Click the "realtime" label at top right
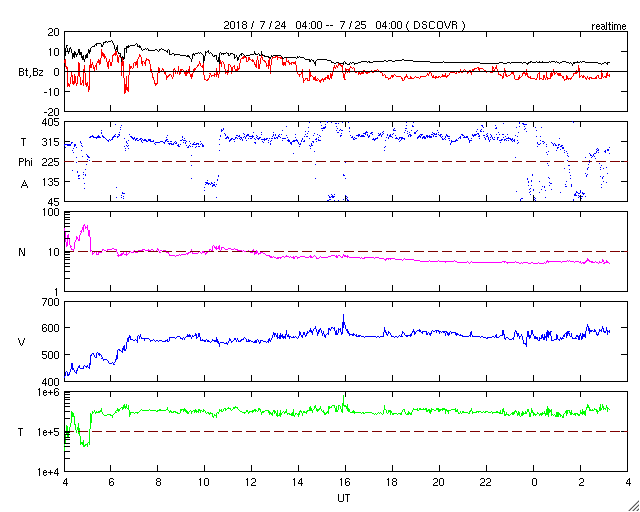Screen dimensions: 640x512 pyautogui.click(x=609, y=27)
